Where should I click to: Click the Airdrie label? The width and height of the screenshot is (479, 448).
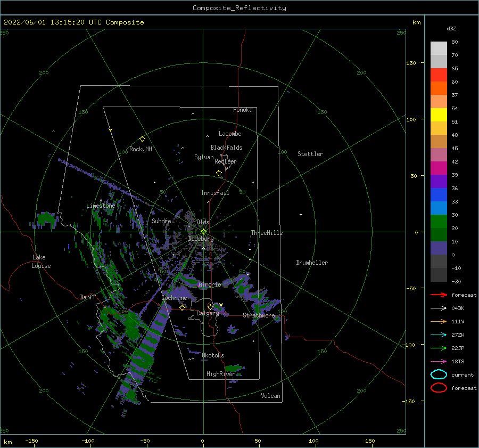click(210, 284)
